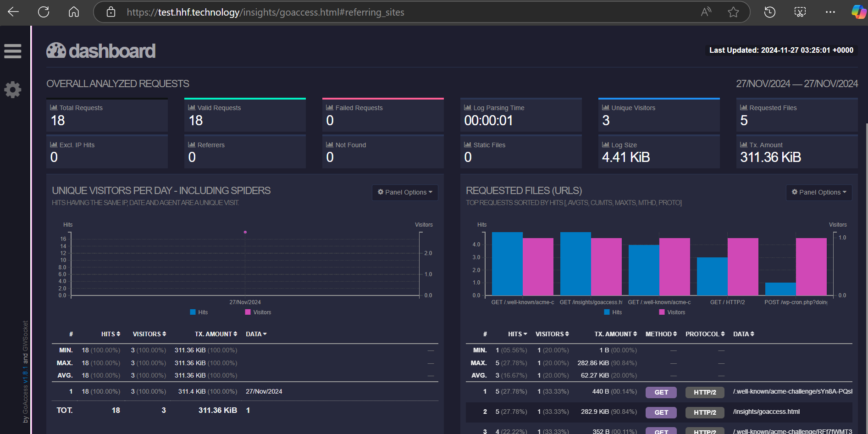Click the browser refresh icon
The image size is (868, 434).
click(44, 12)
